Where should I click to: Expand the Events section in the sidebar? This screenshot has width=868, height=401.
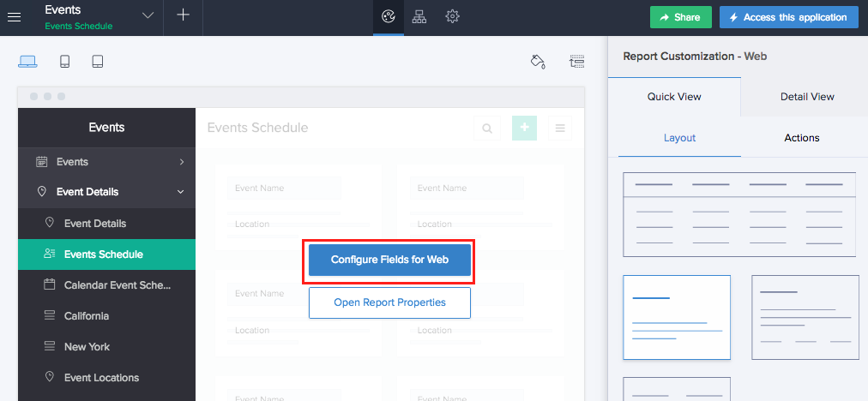click(182, 162)
